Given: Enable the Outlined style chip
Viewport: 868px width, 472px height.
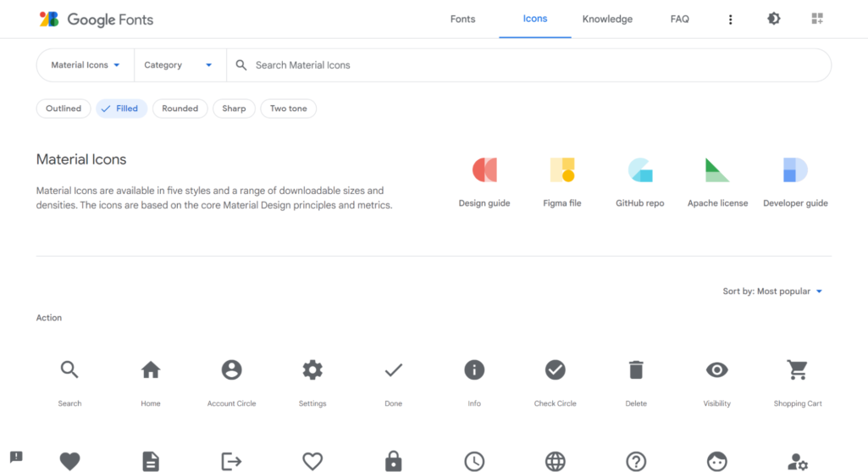Looking at the screenshot, I should point(64,108).
